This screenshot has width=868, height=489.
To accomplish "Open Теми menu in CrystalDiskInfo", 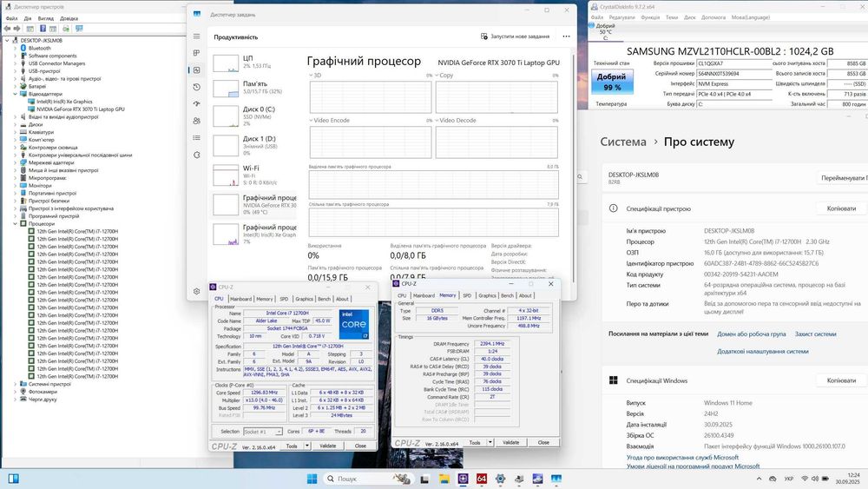I will [672, 17].
